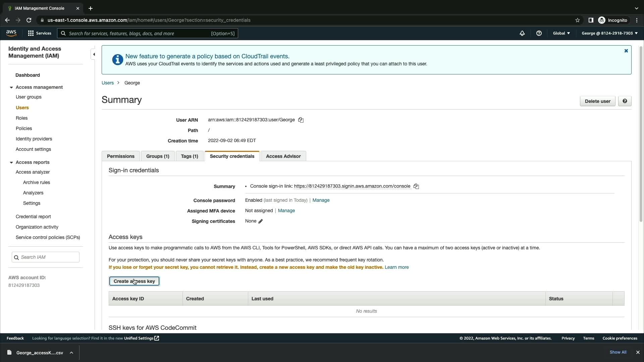Viewport: 644px width, 362px height.
Task: Collapse the Access management section
Action: click(11, 87)
